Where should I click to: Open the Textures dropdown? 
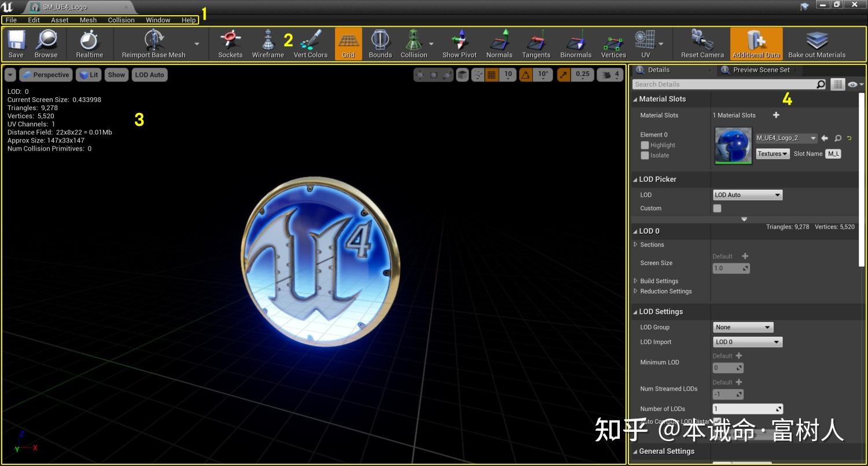(x=773, y=154)
